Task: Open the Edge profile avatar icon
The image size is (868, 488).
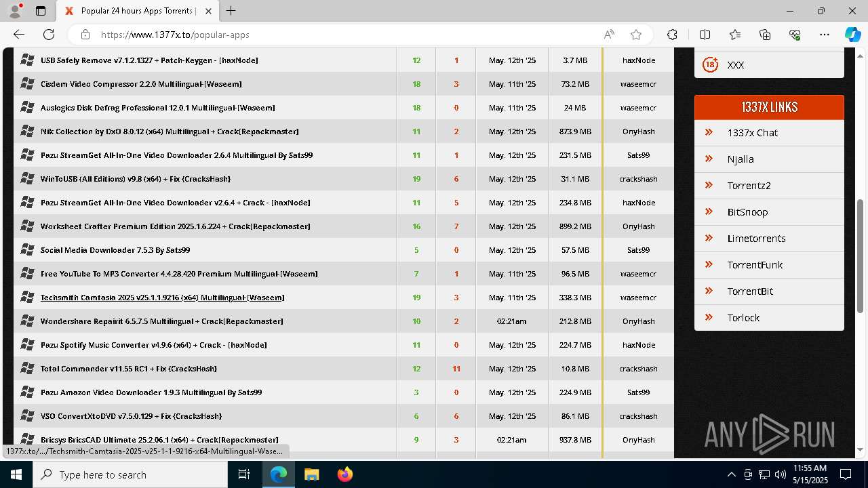Action: 15,11
